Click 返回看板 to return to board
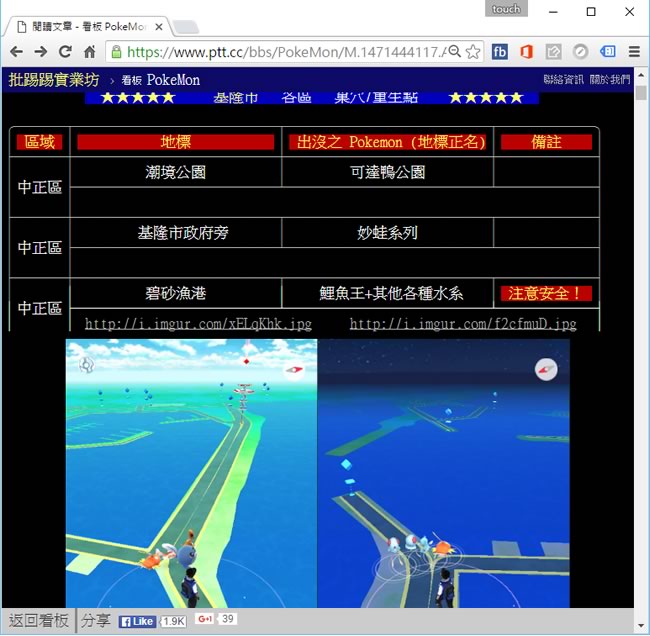This screenshot has width=650, height=636. 39,620
